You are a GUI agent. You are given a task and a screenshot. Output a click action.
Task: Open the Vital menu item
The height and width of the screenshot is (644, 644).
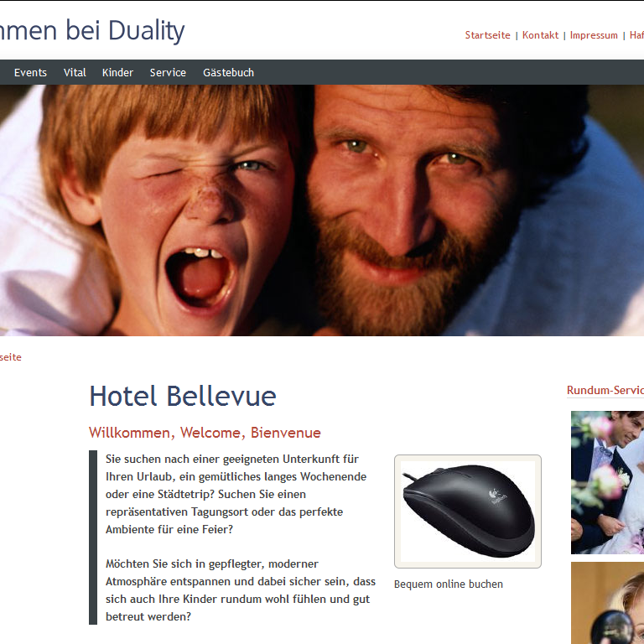coord(75,73)
